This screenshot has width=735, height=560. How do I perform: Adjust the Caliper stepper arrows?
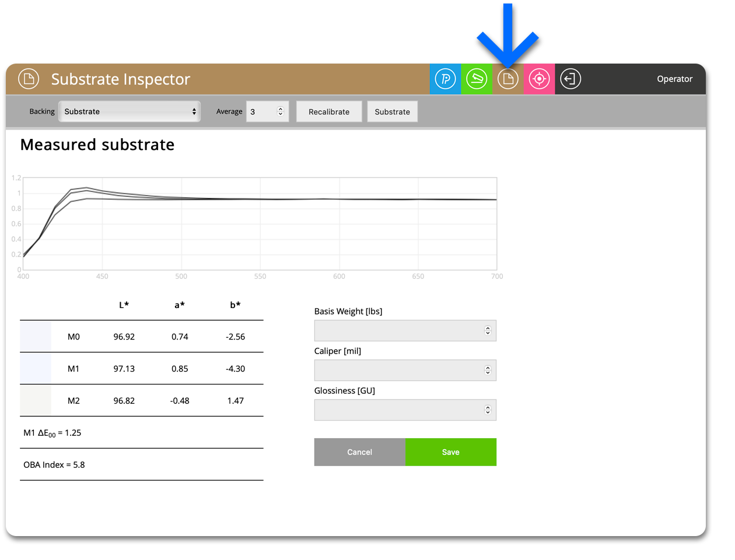[x=488, y=370]
